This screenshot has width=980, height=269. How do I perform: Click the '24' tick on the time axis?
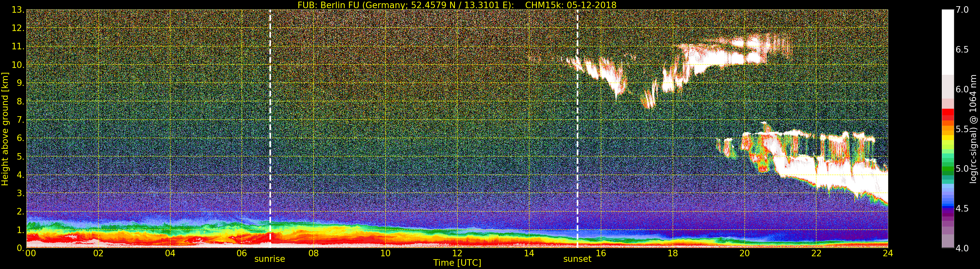(x=888, y=253)
